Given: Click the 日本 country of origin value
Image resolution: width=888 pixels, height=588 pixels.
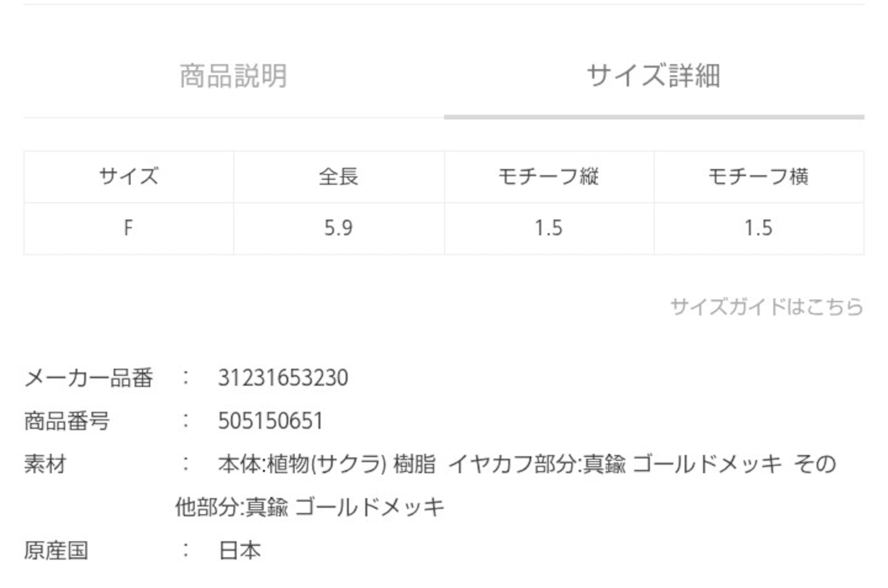Looking at the screenshot, I should 239,551.
